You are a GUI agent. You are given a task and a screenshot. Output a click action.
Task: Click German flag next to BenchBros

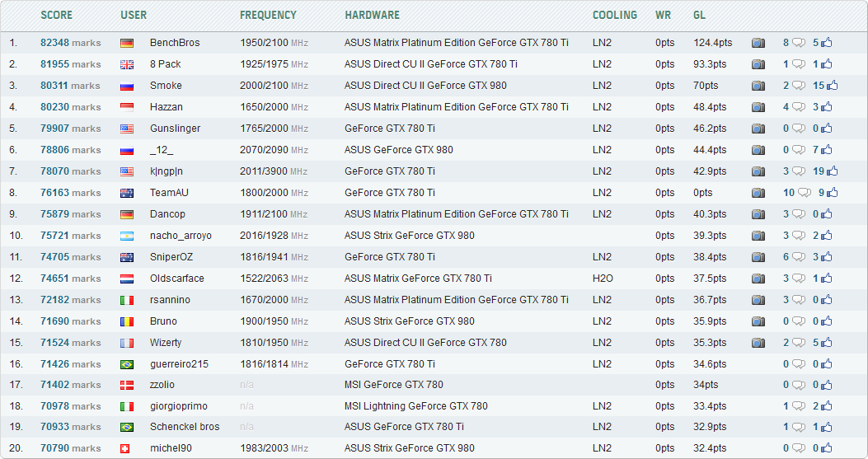(x=127, y=43)
